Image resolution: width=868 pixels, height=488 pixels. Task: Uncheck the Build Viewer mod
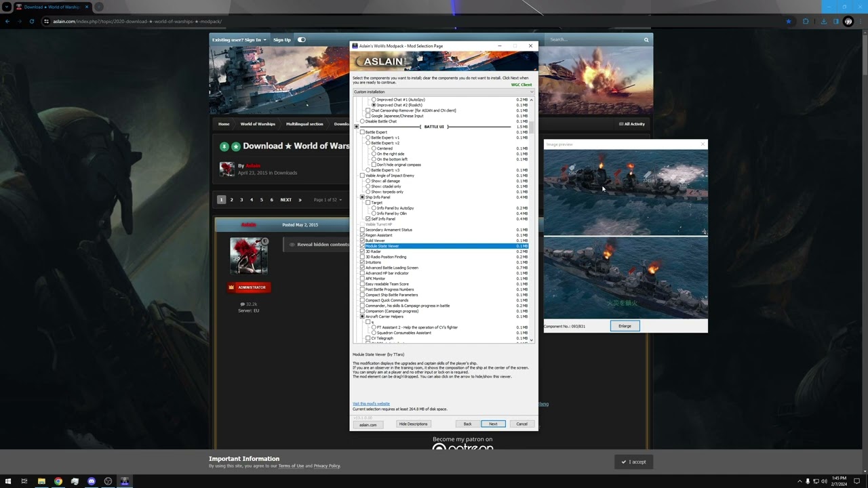[x=363, y=241]
